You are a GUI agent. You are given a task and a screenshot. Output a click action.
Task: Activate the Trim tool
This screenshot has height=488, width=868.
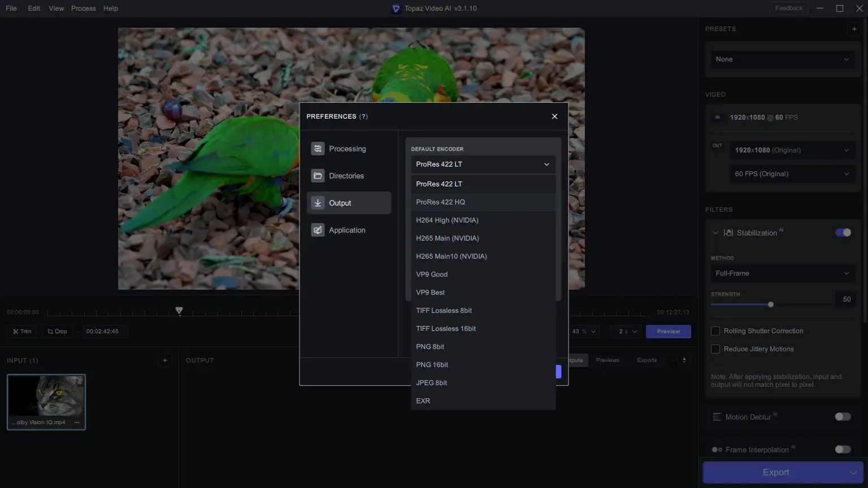click(x=22, y=332)
